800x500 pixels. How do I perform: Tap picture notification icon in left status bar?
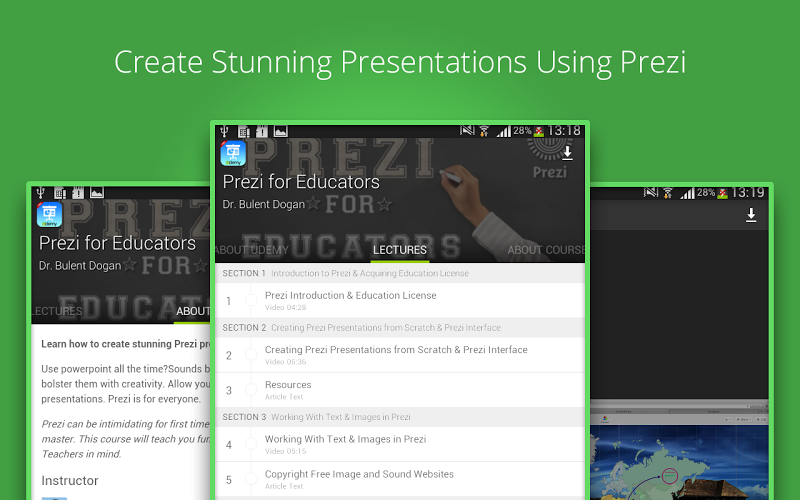click(x=97, y=193)
